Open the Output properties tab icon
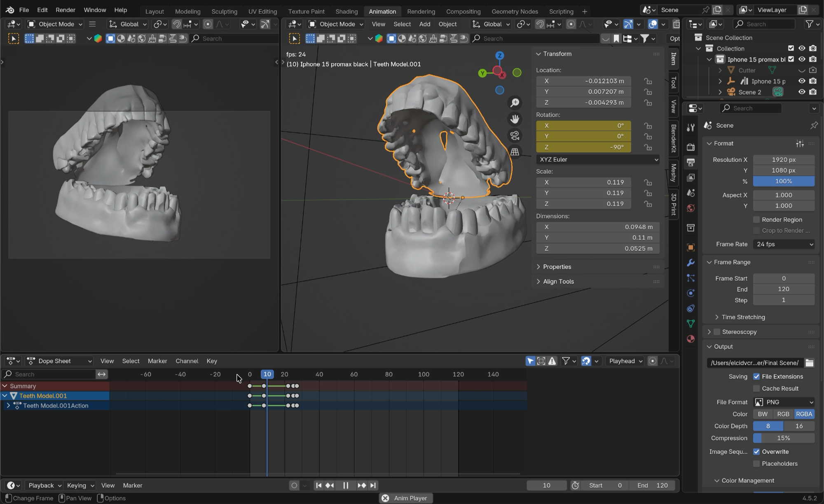 point(691,162)
